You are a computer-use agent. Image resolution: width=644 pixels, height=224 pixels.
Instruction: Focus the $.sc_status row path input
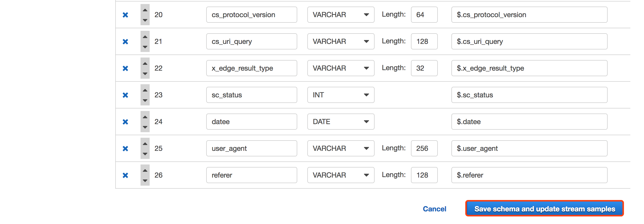coord(529,95)
